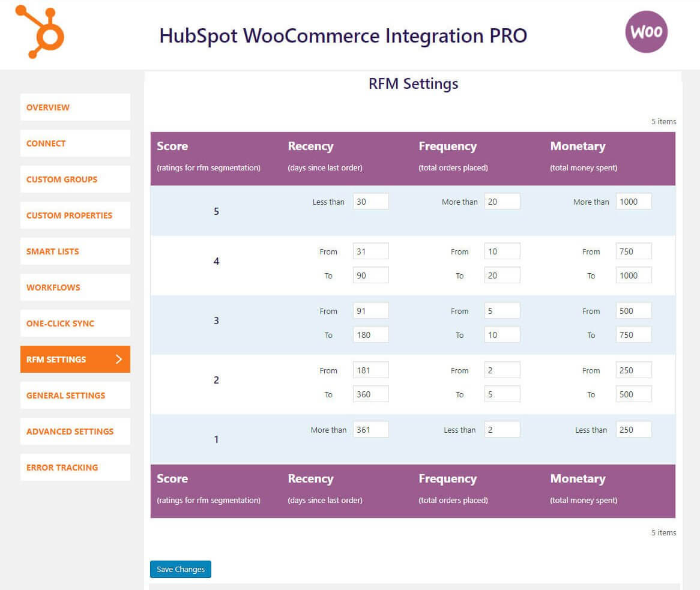Click the '5 items' count above table

(x=663, y=121)
